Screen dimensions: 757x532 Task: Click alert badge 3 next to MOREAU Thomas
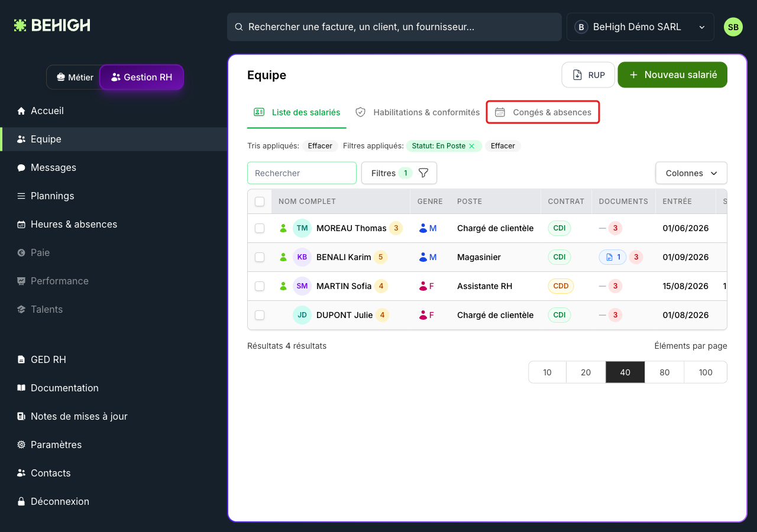point(396,228)
